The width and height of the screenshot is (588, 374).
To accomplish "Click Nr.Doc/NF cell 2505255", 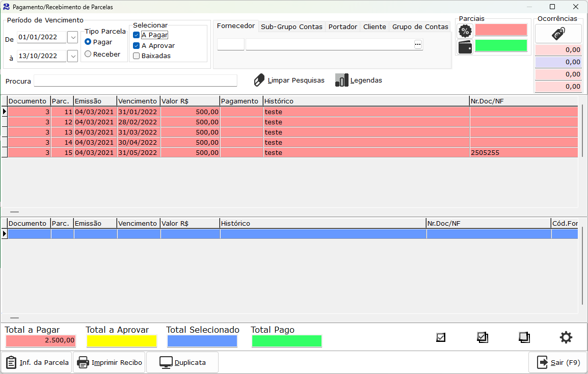I will (523, 153).
